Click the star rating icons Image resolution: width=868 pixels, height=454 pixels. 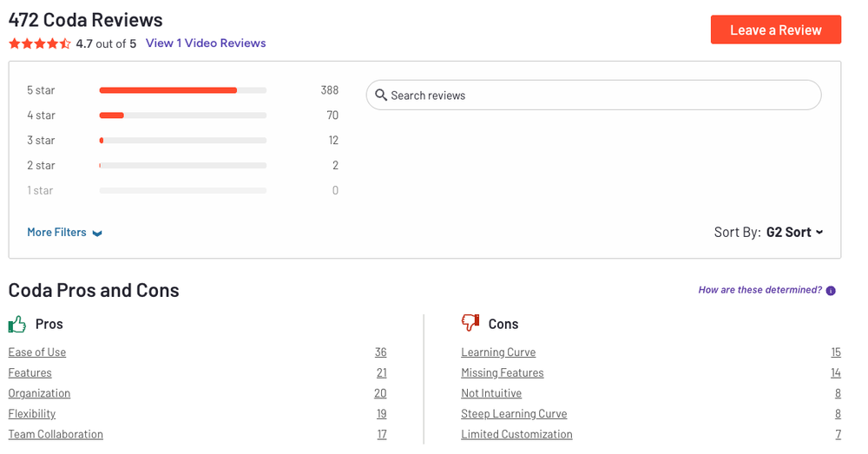(40, 43)
